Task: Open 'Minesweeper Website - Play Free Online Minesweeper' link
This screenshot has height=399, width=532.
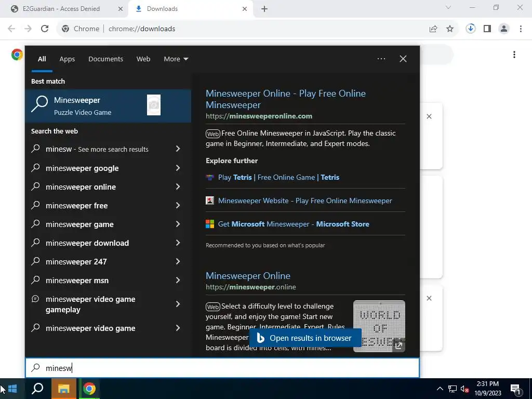Action: 304,201
